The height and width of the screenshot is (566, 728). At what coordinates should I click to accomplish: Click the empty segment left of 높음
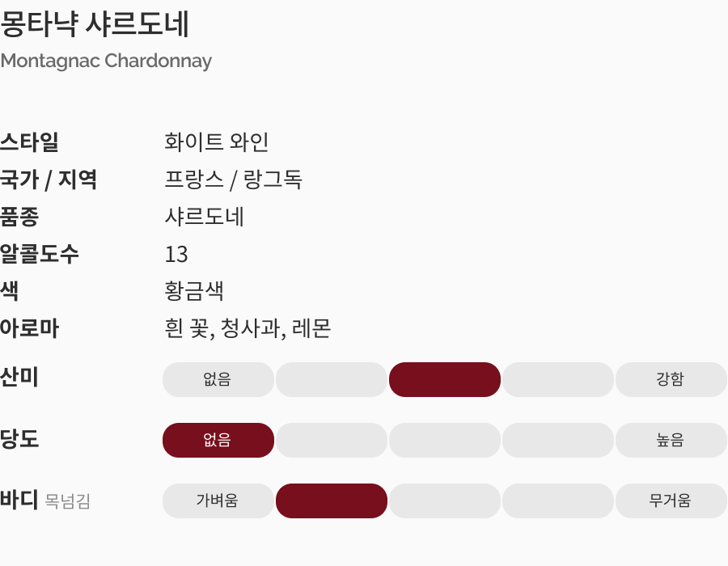pos(558,440)
